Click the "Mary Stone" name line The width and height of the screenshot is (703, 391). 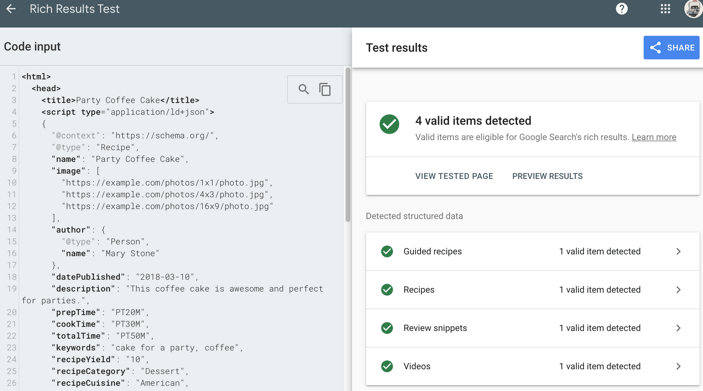[110, 253]
